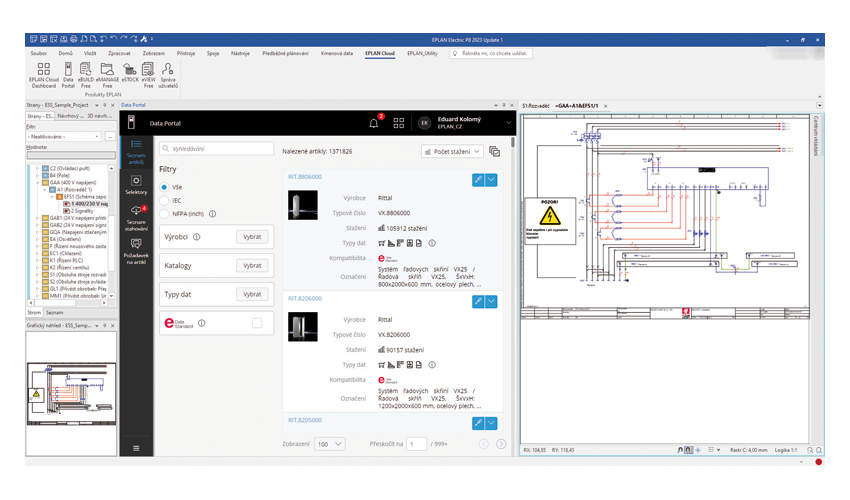Click the graphical preview thumbnail of schematic
Image resolution: width=850 pixels, height=500 pixels.
[x=72, y=394]
